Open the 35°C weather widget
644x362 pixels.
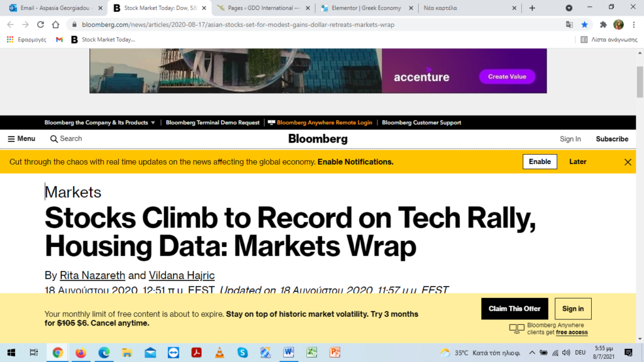480,353
